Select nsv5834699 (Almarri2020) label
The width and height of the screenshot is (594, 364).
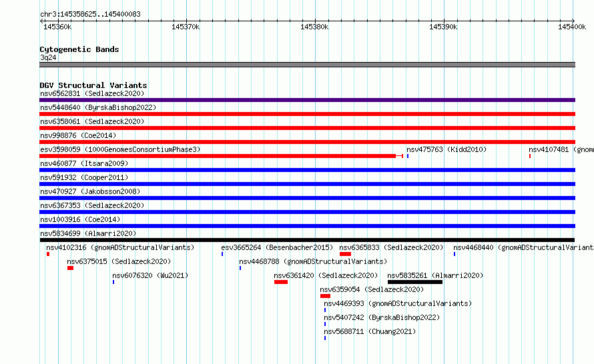88,233
